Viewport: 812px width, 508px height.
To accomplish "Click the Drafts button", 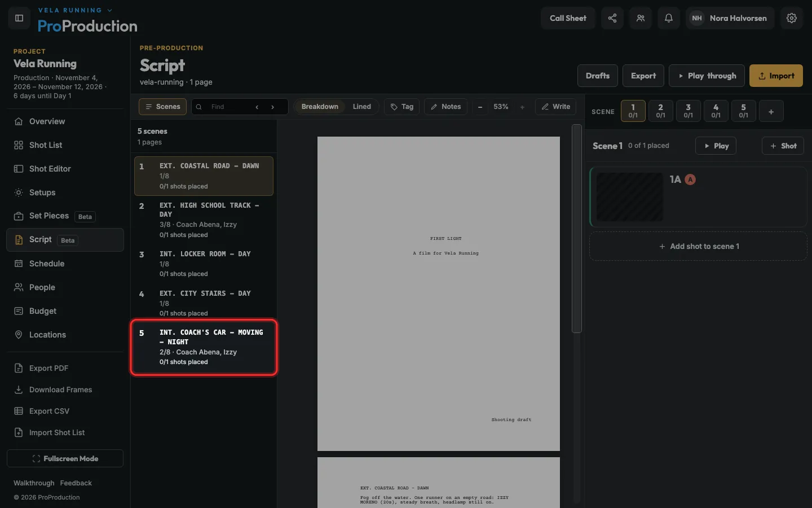I will (x=598, y=76).
